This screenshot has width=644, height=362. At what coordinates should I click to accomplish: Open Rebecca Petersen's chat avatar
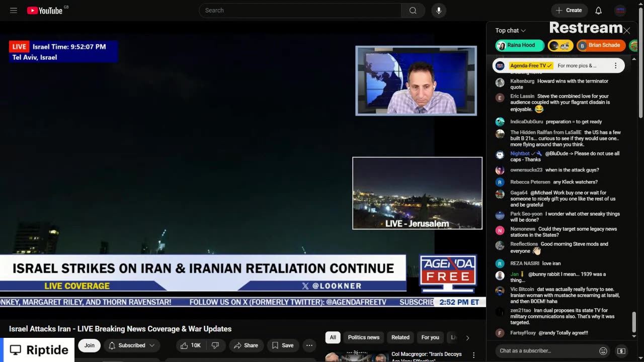click(x=500, y=182)
